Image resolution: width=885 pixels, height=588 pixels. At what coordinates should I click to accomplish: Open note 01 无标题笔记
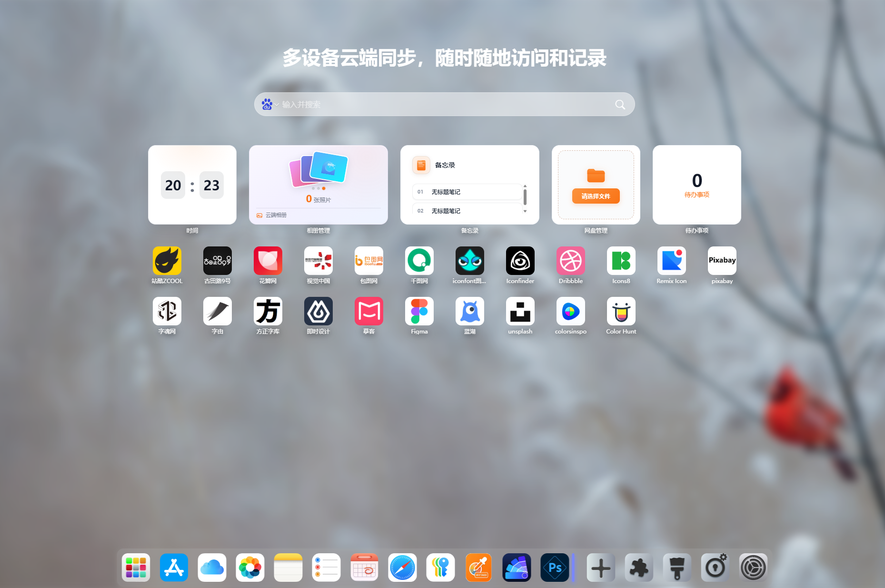[467, 192]
